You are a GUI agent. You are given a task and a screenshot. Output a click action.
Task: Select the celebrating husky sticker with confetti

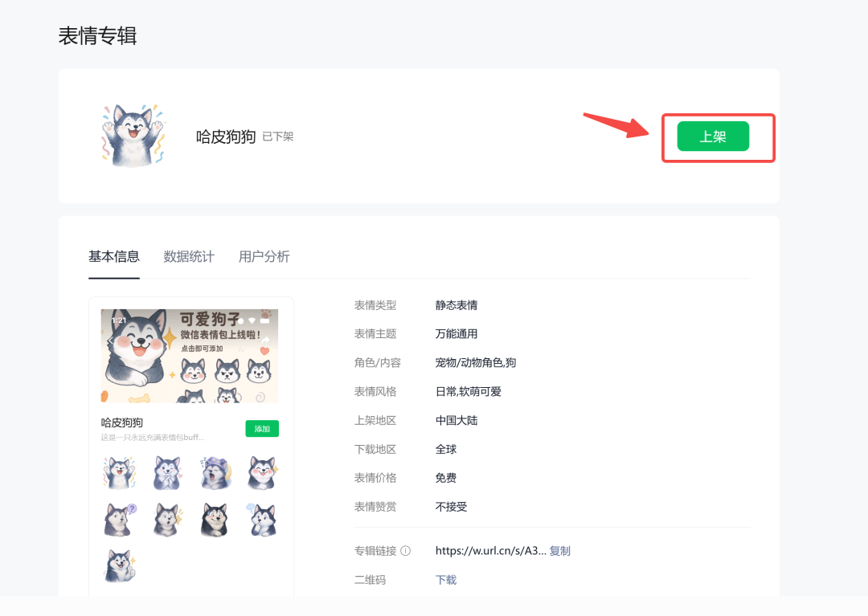tap(119, 473)
